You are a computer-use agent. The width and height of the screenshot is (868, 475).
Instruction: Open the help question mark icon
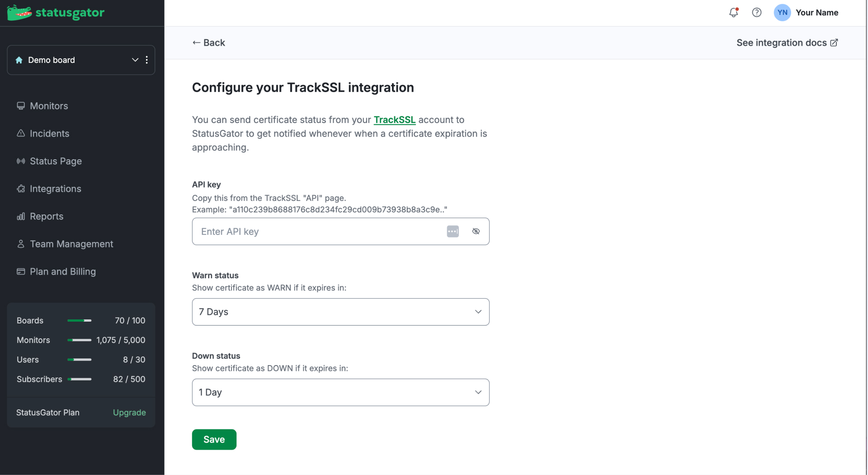[x=756, y=13]
